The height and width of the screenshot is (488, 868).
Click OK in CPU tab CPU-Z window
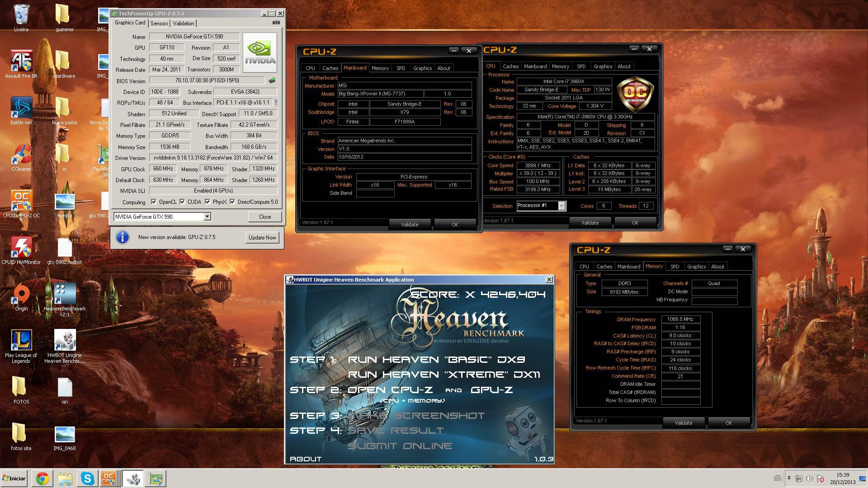coord(635,223)
